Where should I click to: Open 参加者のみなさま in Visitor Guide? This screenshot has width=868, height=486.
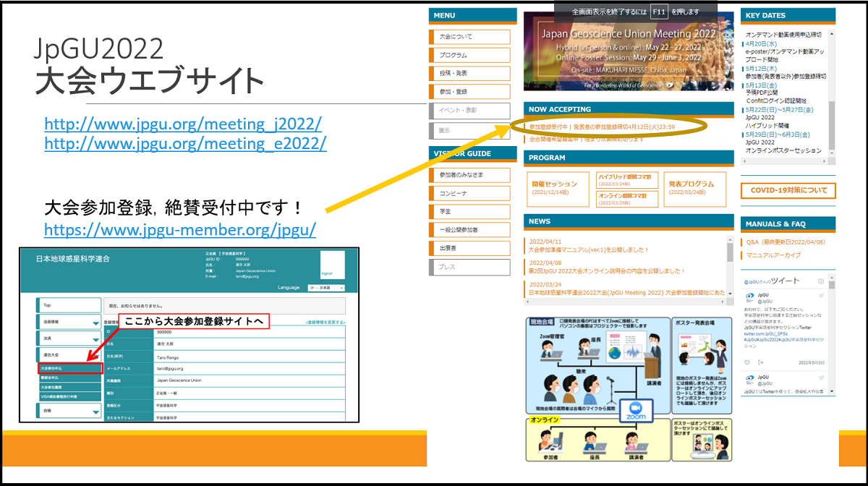[x=469, y=175]
